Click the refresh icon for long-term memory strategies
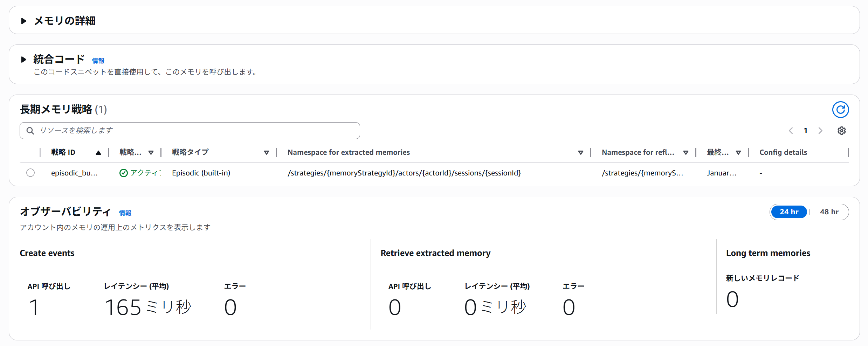Image resolution: width=868 pixels, height=346 pixels. click(x=840, y=110)
